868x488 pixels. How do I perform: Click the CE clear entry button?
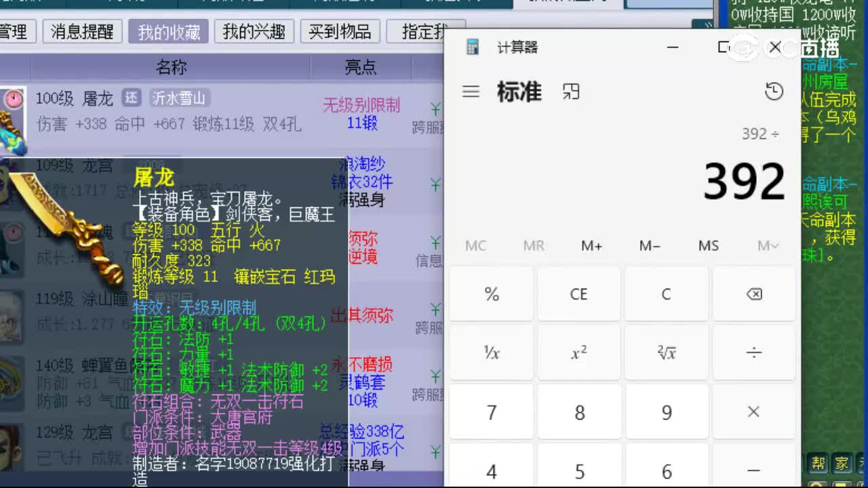click(x=579, y=293)
